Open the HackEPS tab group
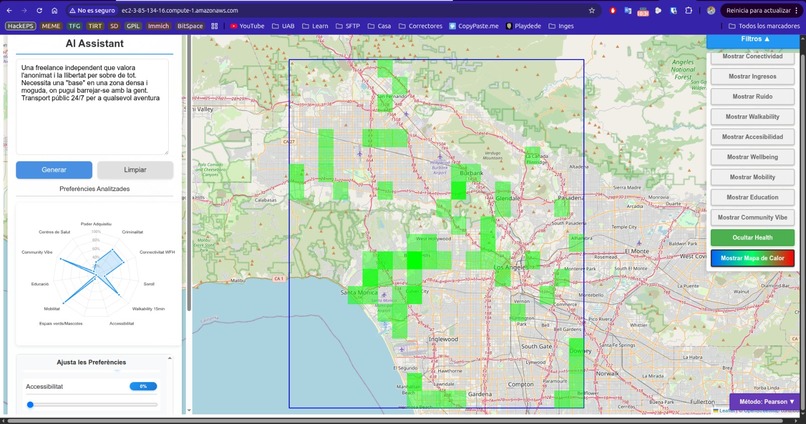806x424 pixels. tap(21, 26)
